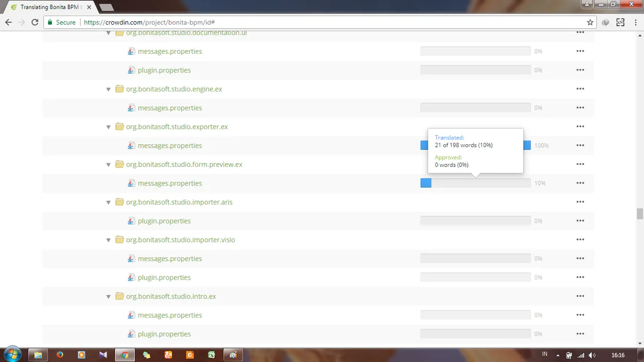644x362 pixels.
Task: Collapse the org.bonitasoft.studio.importer.aris folder
Action: (x=108, y=203)
